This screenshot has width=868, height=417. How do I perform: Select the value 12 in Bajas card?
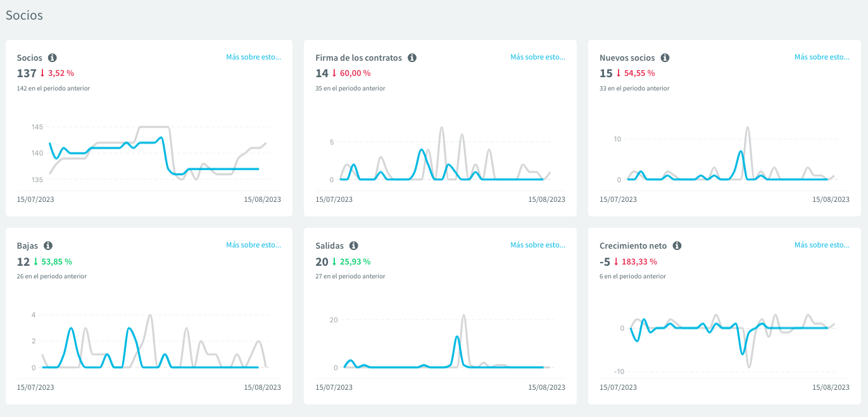tap(23, 261)
